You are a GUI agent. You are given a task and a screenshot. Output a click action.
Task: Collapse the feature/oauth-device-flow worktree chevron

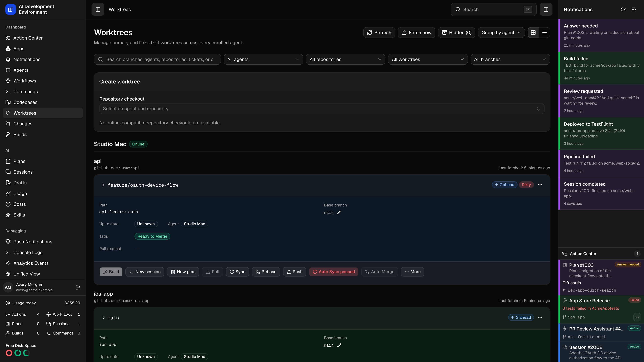(103, 185)
